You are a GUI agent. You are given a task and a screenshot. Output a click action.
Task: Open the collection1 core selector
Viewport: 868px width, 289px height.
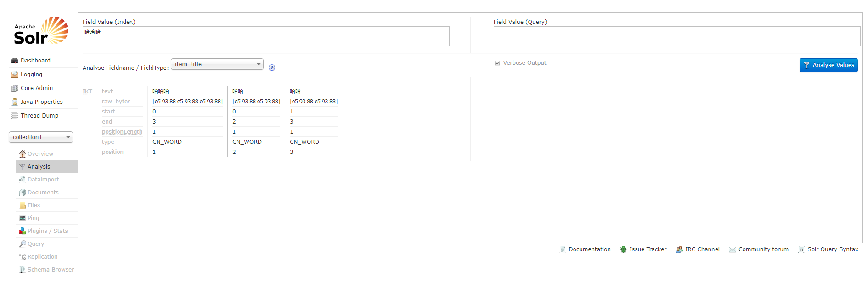tap(41, 137)
